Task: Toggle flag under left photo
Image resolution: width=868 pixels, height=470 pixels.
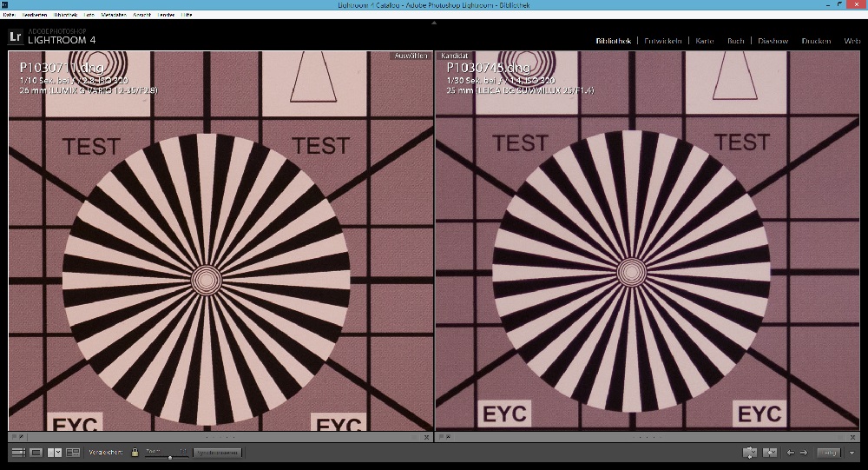Action: [x=15, y=437]
